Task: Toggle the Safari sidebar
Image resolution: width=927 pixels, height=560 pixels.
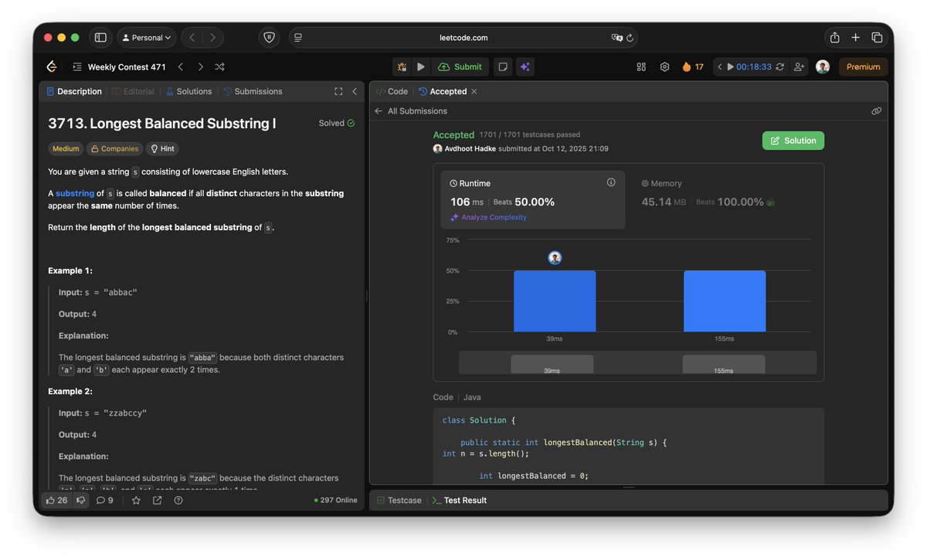Action: click(x=100, y=37)
